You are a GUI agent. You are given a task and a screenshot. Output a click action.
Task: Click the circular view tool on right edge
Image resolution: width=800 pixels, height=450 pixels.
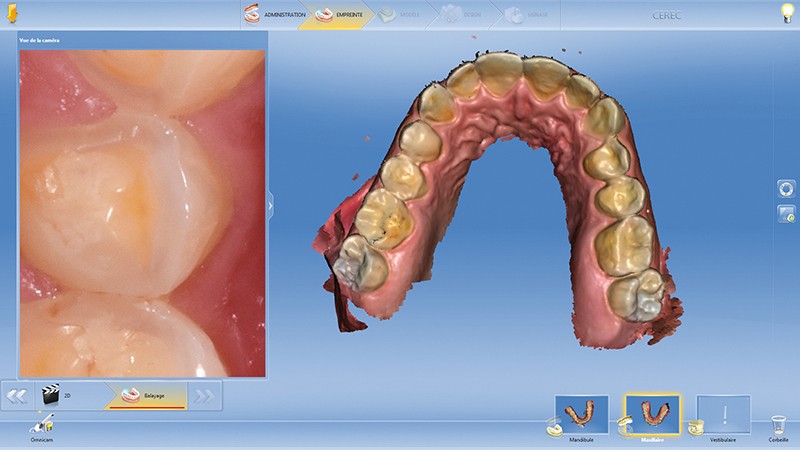785,189
